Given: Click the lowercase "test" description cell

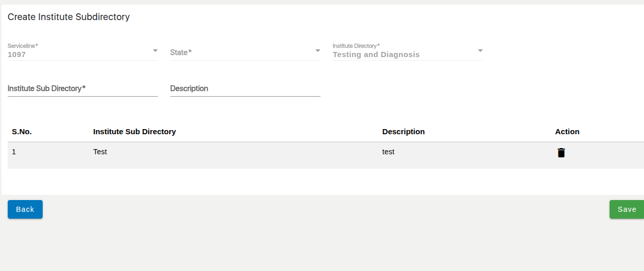Looking at the screenshot, I should tap(388, 152).
